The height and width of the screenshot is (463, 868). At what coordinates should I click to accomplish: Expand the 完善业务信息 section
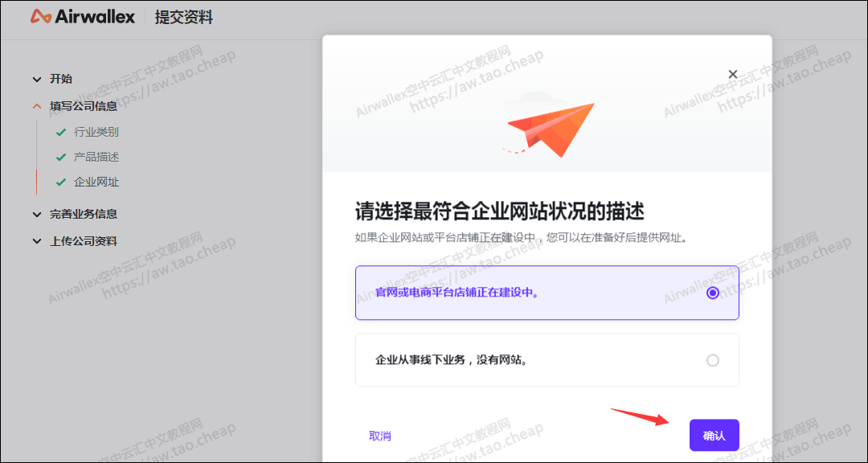[75, 214]
